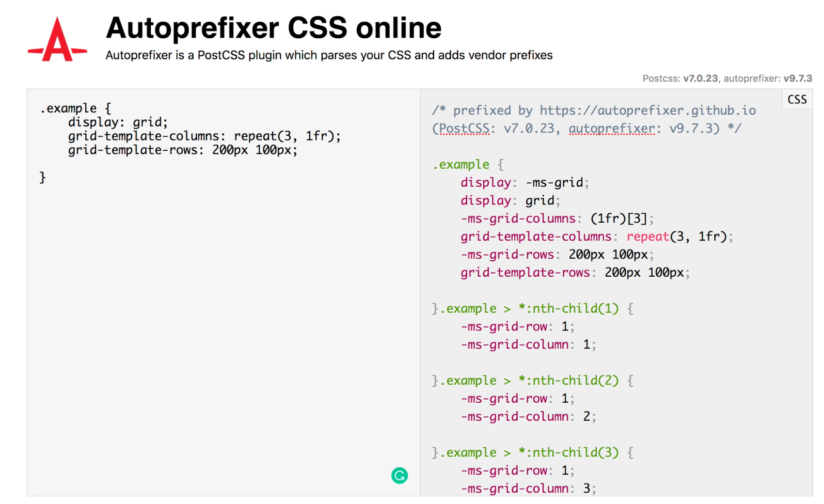824x504 pixels.
Task: Click the 'display: -ms-grid;' output line
Action: pos(524,183)
